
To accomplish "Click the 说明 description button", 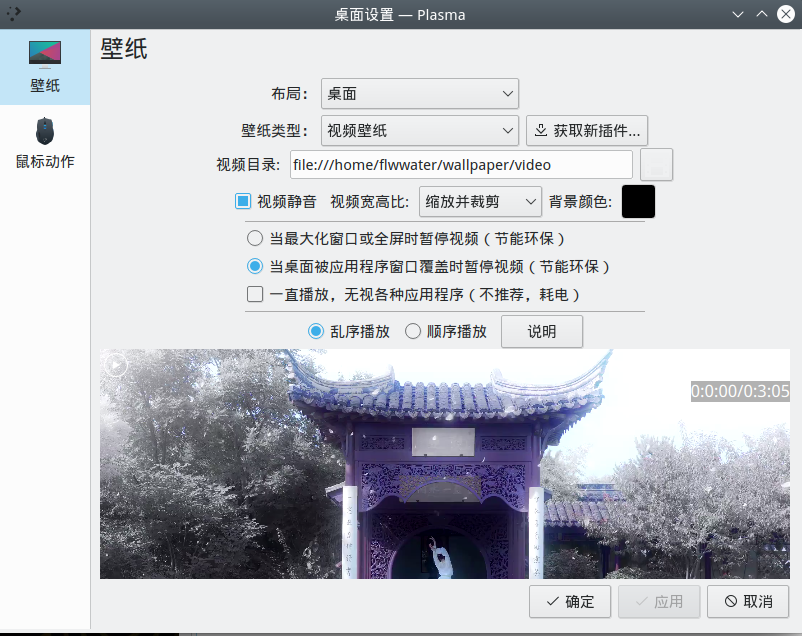I will pyautogui.click(x=542, y=332).
